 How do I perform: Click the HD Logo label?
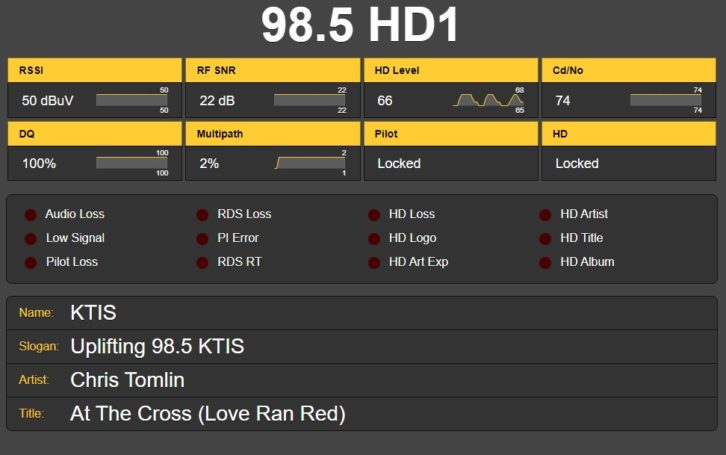tap(413, 238)
